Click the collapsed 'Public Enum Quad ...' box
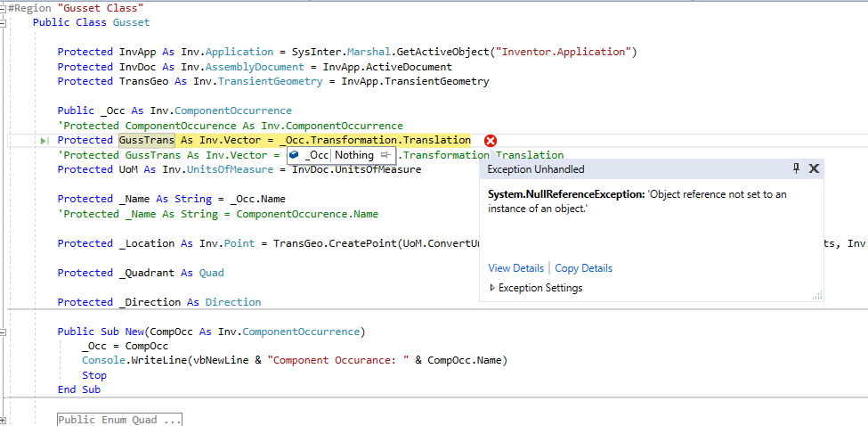The height and width of the screenshot is (426, 868). (119, 420)
